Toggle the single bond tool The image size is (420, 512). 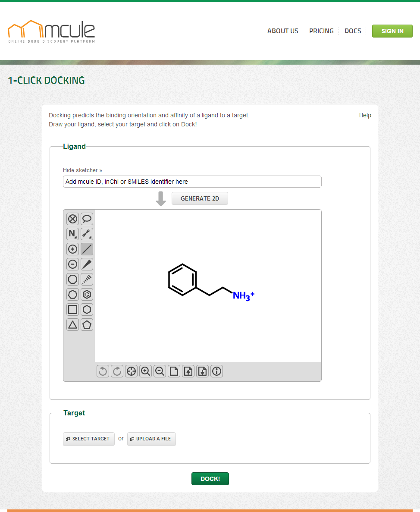point(87,249)
